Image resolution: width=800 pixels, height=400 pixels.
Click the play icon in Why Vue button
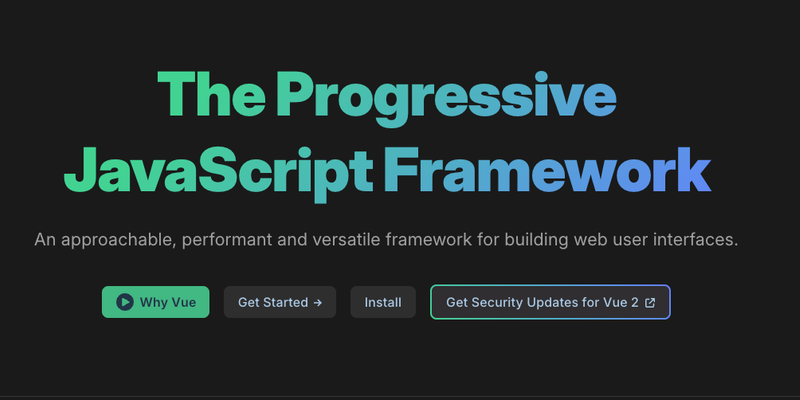[x=124, y=302]
